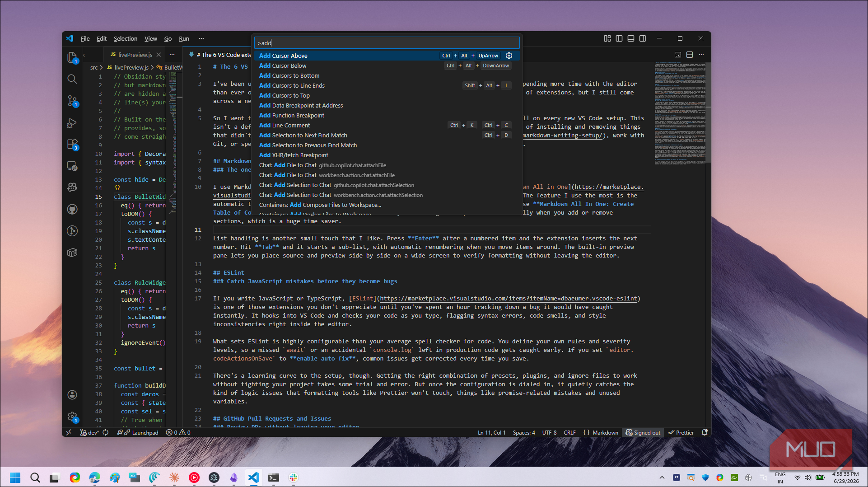Open the Extensions view
Screen dimensions: 868x487
(x=72, y=144)
